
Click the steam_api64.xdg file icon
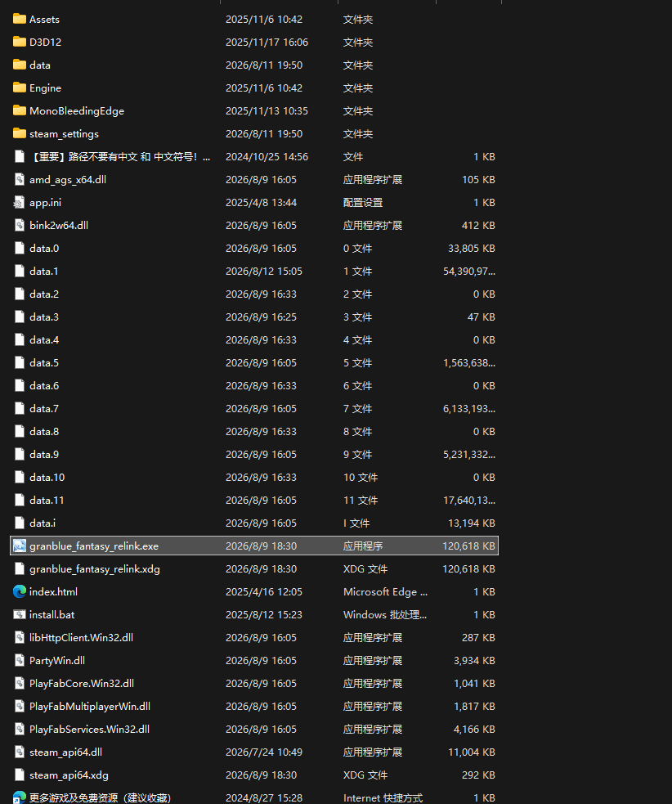[x=20, y=775]
